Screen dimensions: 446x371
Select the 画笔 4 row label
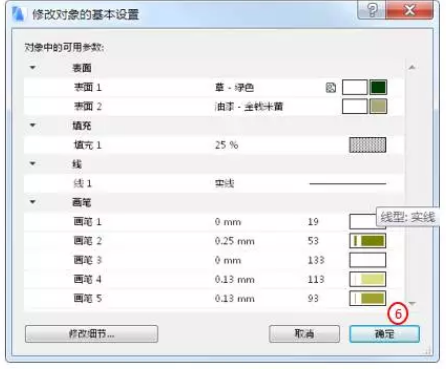87,279
